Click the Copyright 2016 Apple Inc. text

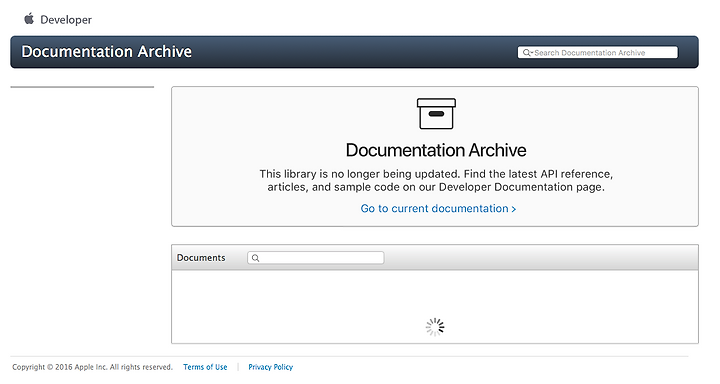pyautogui.click(x=92, y=367)
